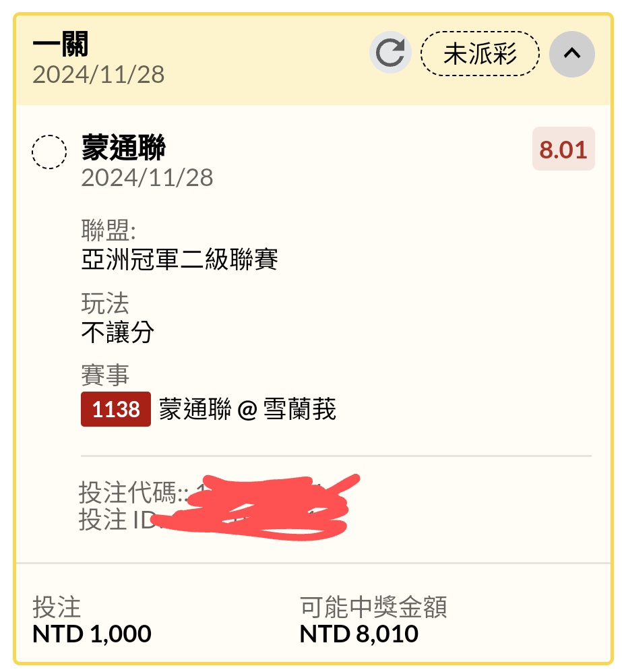Click the 不讓分 bet type value
This screenshot has width=622, height=672.
coord(117,332)
